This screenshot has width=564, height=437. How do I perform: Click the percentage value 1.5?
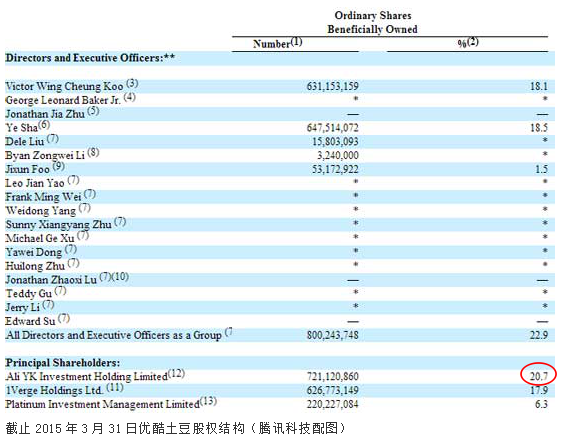tap(541, 169)
